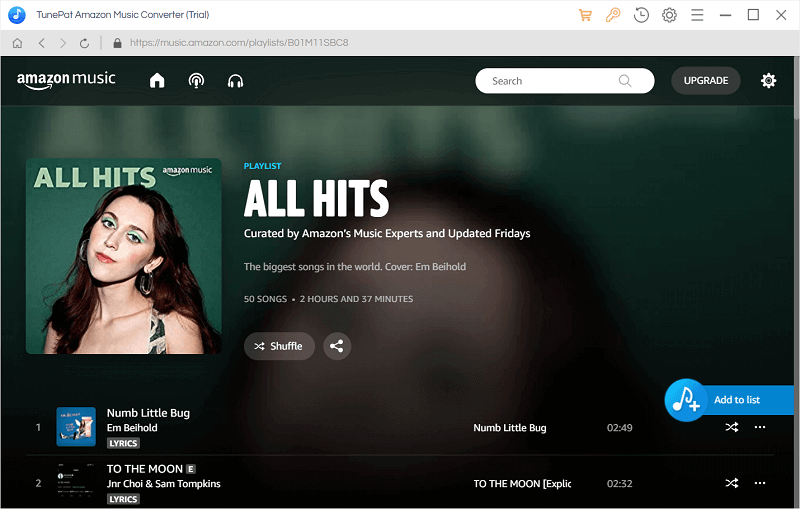800x509 pixels.
Task: Open more options for TO THE MOON
Action: tap(760, 483)
